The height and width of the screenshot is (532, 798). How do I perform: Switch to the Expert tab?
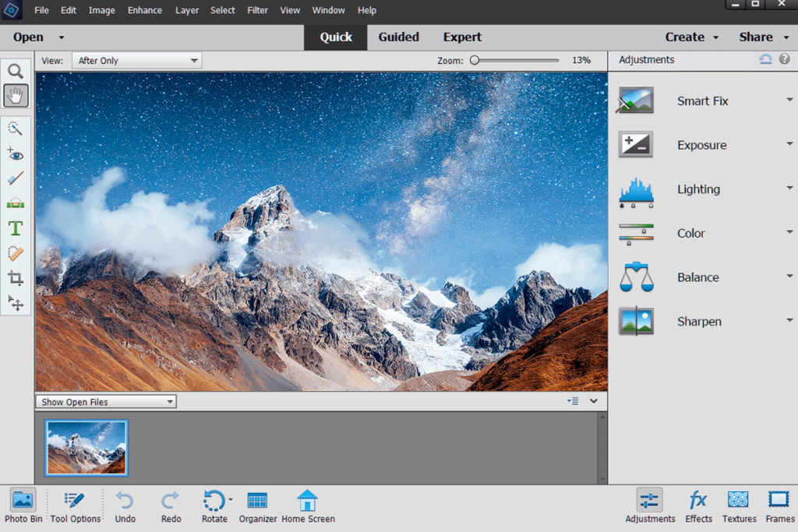pos(461,37)
